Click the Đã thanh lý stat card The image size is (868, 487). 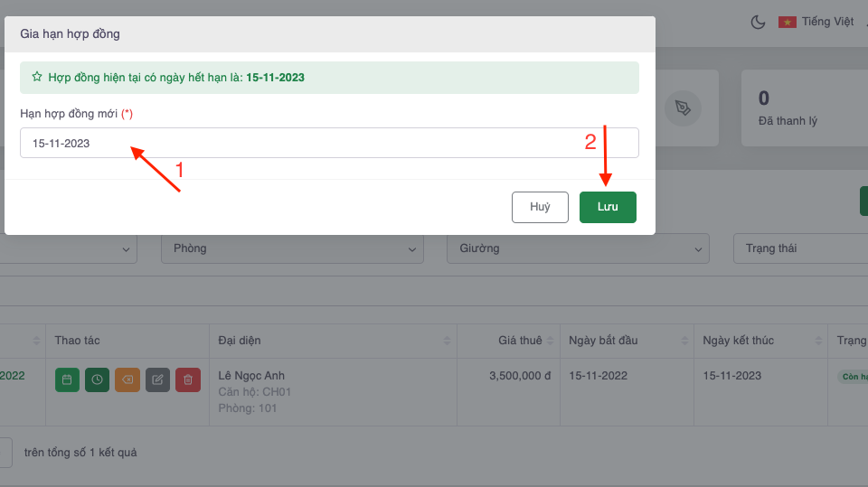coord(803,108)
